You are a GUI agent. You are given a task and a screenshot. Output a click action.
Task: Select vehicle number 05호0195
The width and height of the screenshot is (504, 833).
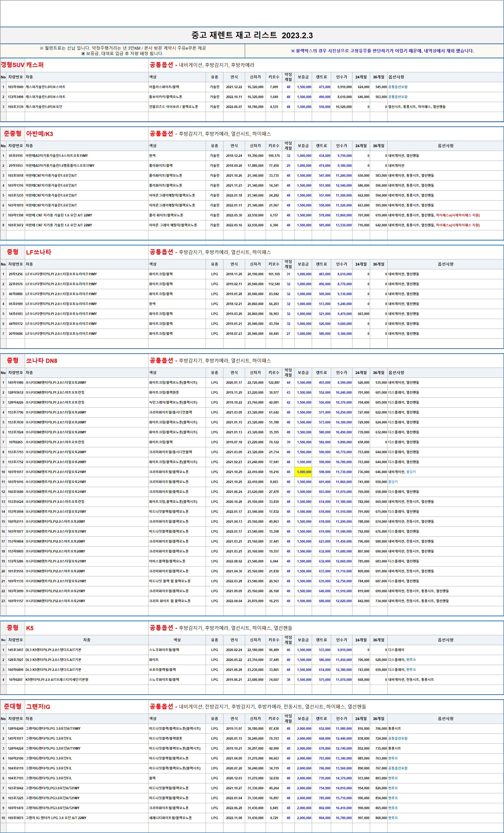[x=16, y=156]
